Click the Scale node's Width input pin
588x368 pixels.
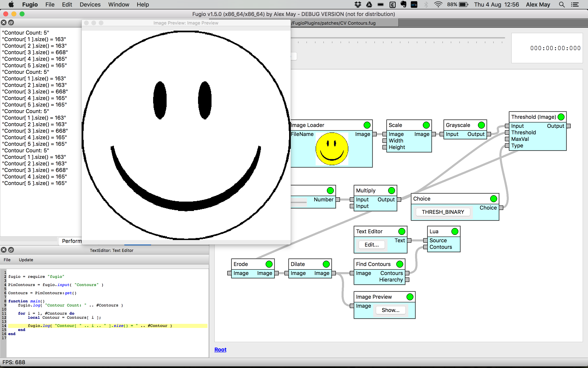click(384, 141)
